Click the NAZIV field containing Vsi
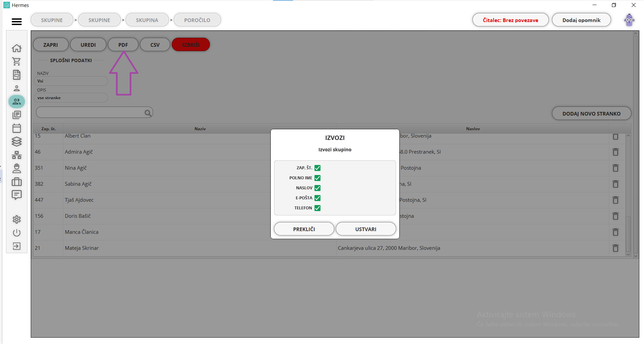The height and width of the screenshot is (344, 644). (71, 81)
